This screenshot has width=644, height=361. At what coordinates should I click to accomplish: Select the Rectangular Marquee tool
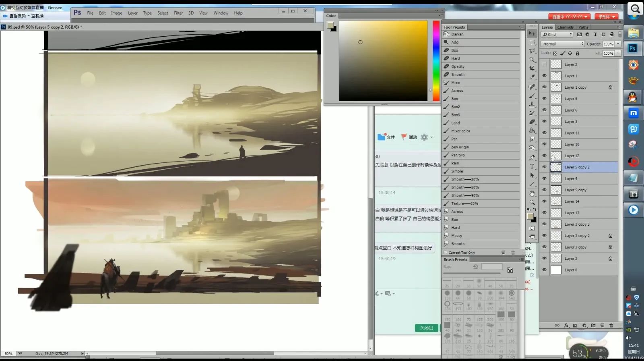point(532,42)
